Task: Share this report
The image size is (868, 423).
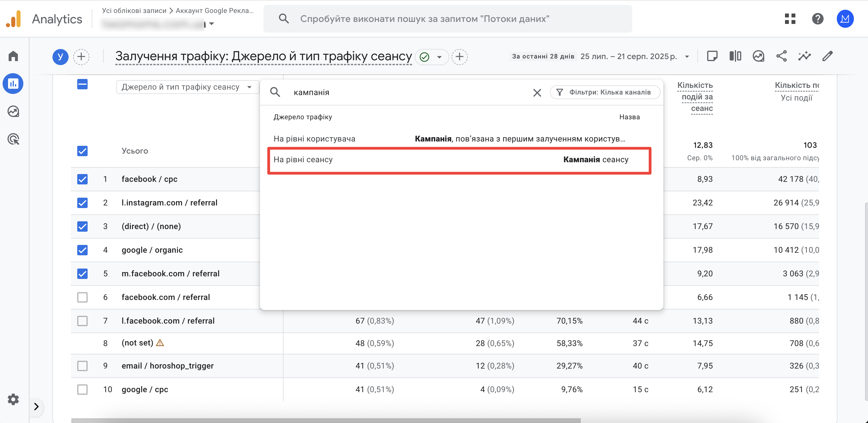Action: tap(782, 56)
